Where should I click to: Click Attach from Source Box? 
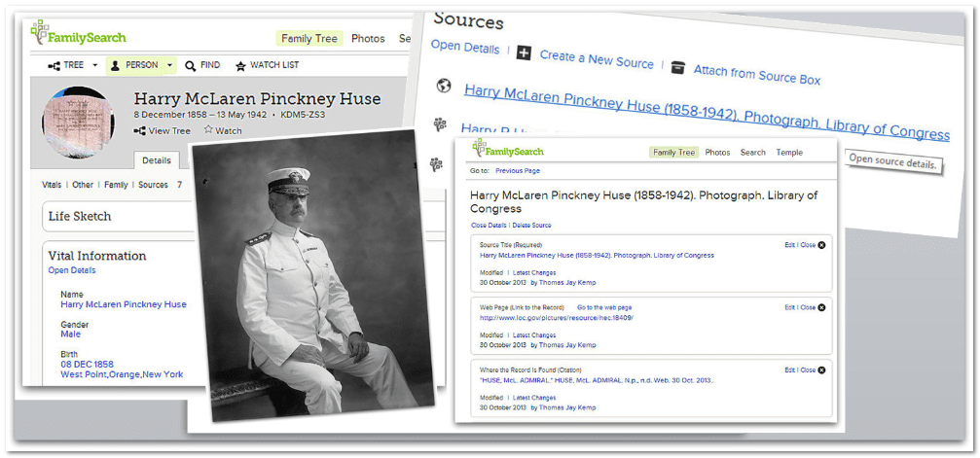757,76
